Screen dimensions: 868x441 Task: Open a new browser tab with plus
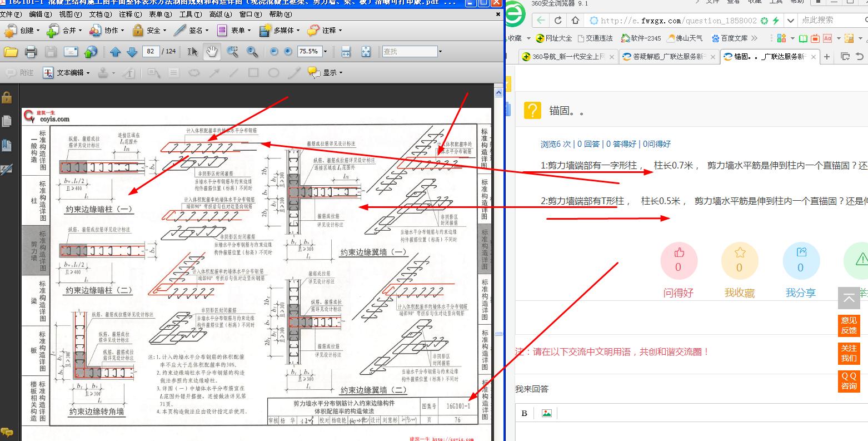(x=827, y=57)
